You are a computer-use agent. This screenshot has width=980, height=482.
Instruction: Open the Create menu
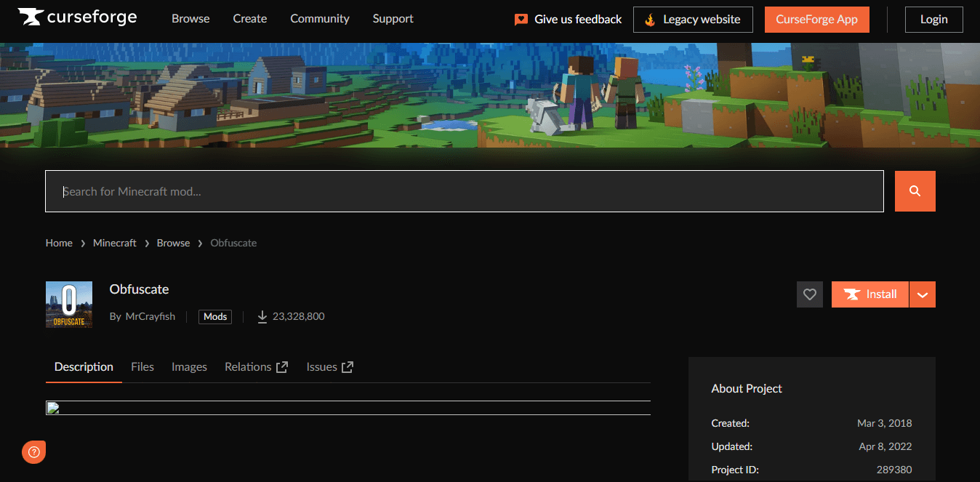[x=250, y=19]
